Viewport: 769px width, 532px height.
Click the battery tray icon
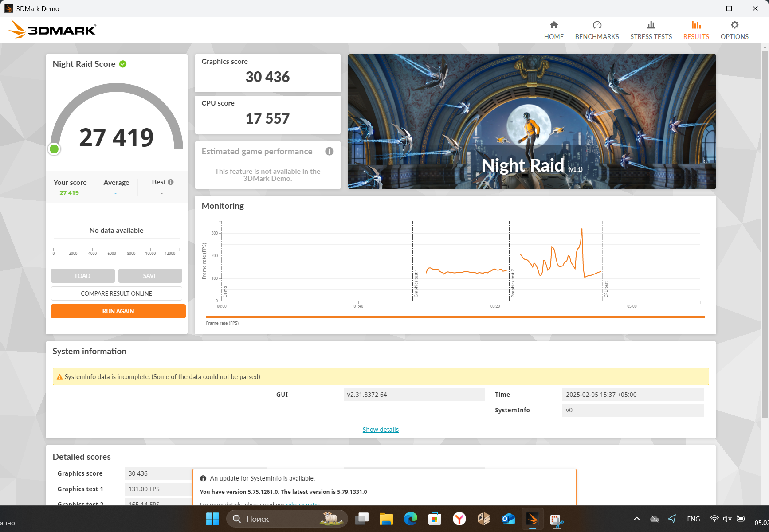click(741, 518)
